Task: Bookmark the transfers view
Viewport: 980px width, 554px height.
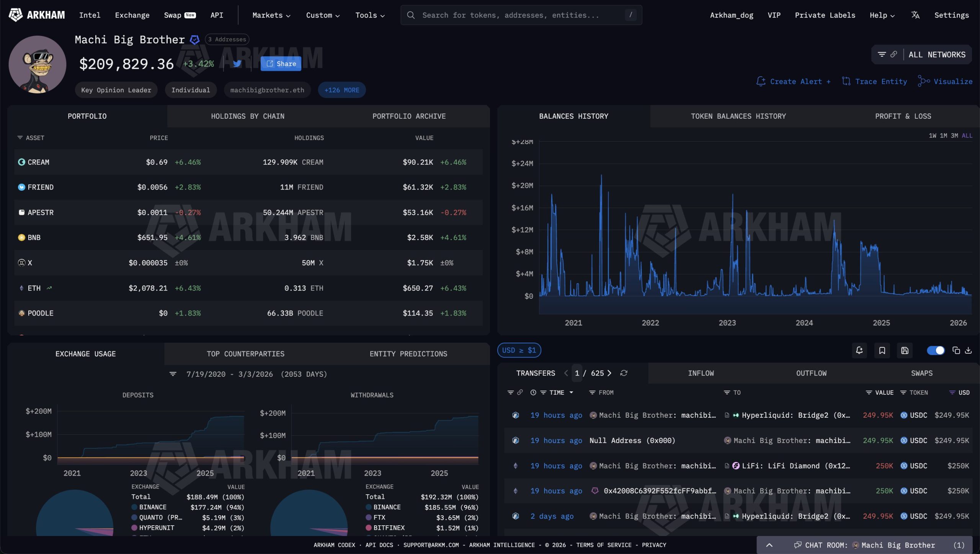Action: click(x=882, y=350)
